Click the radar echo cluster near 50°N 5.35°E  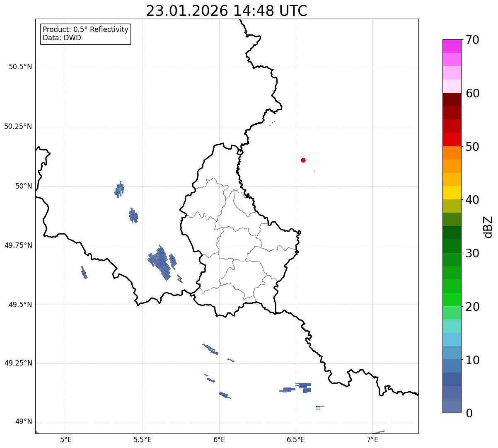(119, 190)
